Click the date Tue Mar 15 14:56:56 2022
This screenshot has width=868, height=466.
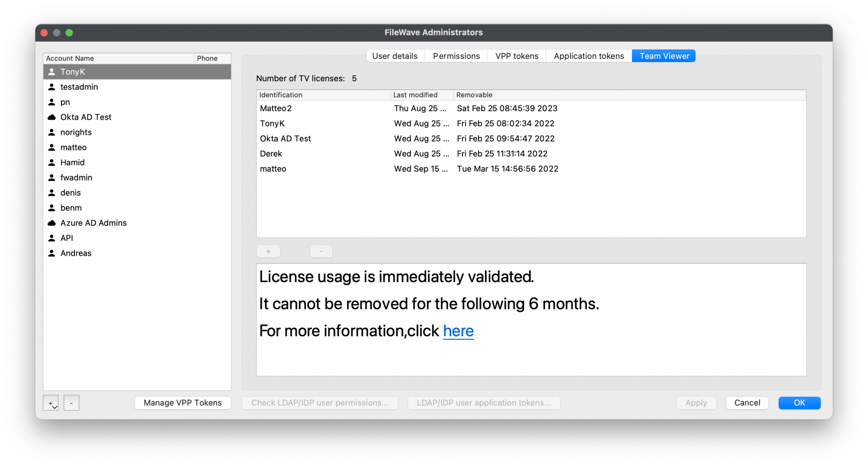(507, 169)
